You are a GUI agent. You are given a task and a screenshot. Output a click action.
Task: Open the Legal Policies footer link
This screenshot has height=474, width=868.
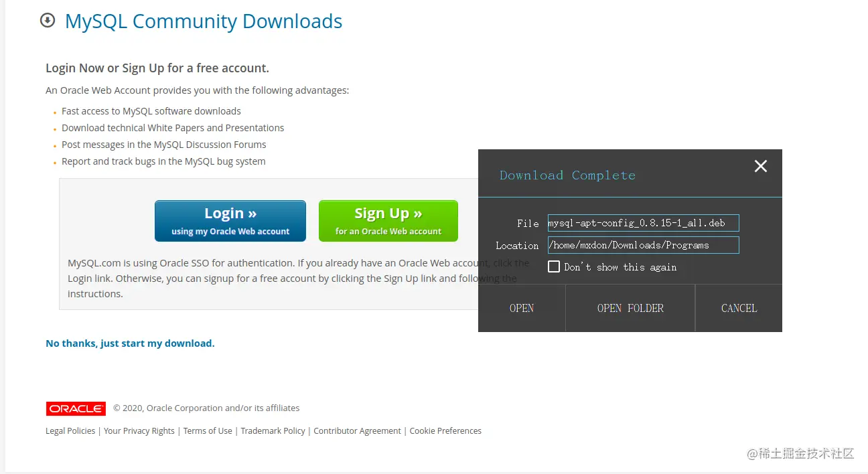click(x=70, y=431)
